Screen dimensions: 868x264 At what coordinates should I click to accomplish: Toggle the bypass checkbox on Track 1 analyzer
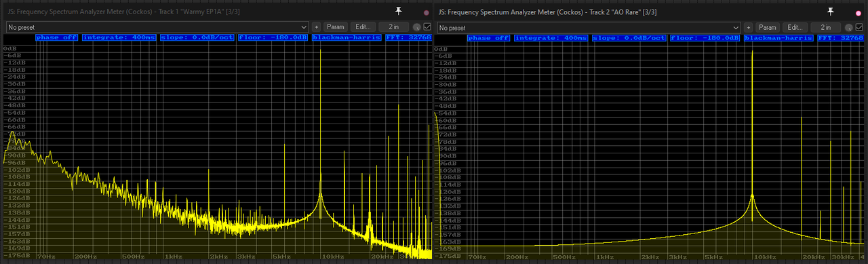point(427,27)
